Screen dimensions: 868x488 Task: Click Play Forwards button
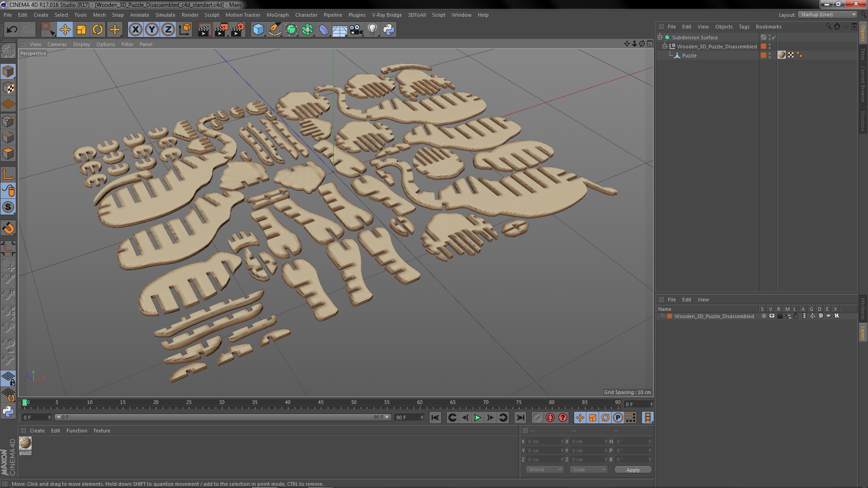click(477, 418)
